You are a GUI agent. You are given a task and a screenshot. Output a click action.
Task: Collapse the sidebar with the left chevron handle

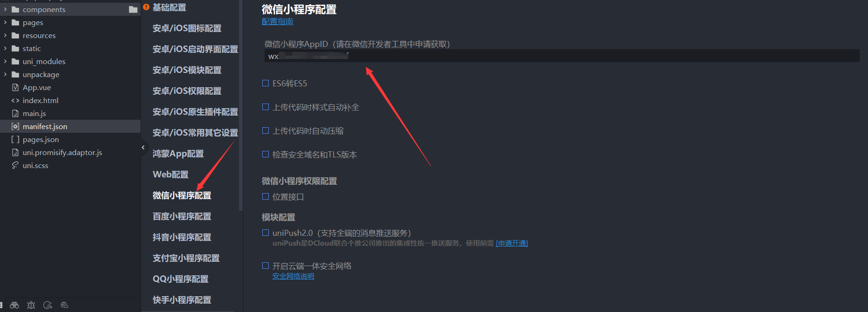point(143,148)
